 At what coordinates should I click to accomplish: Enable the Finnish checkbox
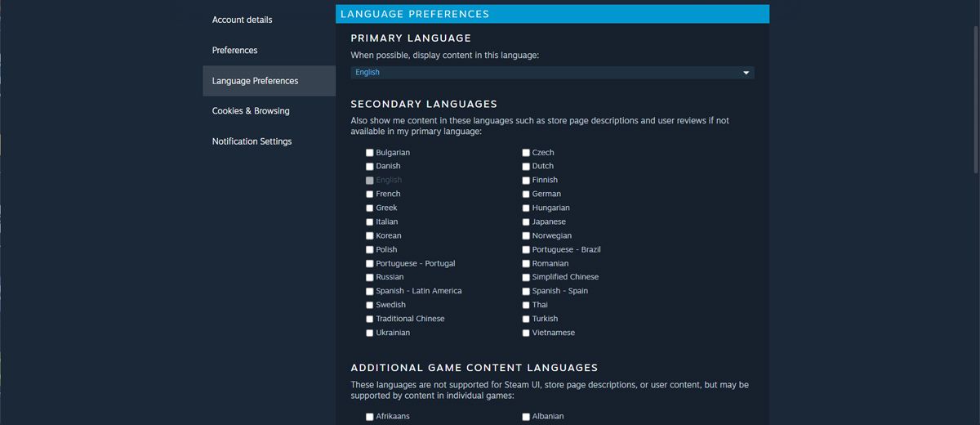pos(526,181)
